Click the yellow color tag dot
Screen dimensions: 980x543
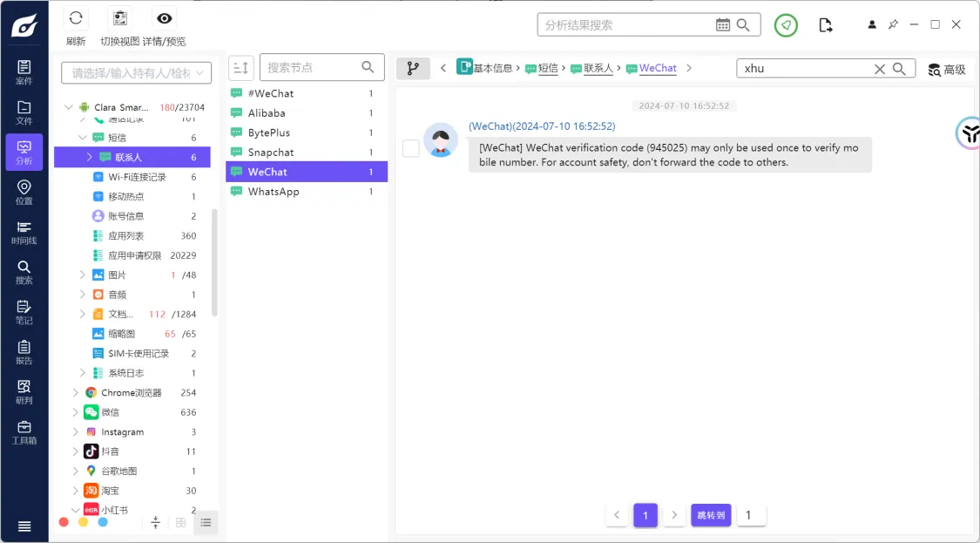[x=83, y=522]
